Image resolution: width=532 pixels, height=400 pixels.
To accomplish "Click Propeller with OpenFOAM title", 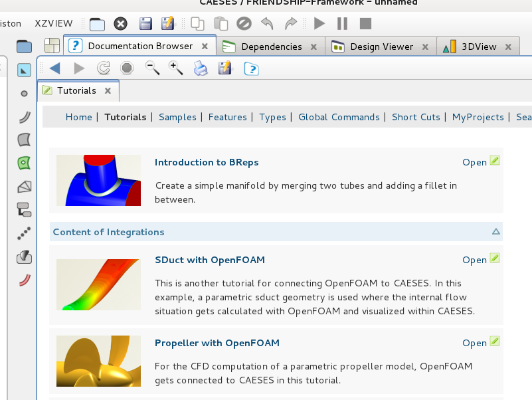I will coord(217,343).
